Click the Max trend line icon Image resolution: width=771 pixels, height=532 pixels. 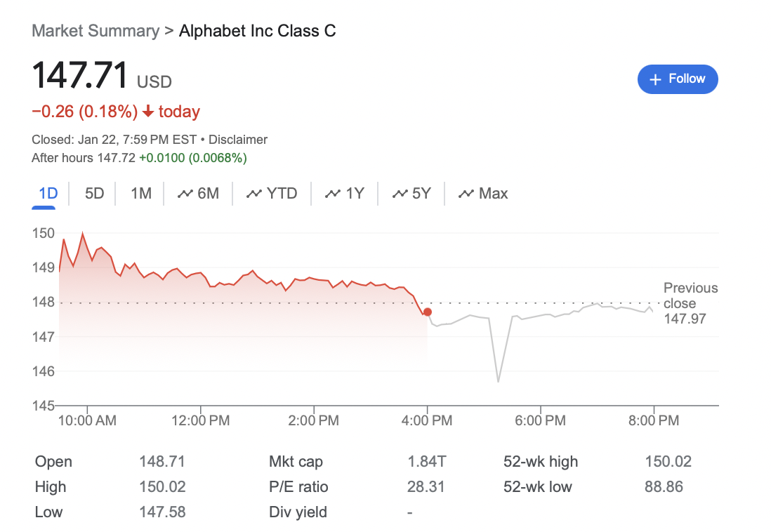click(x=466, y=194)
